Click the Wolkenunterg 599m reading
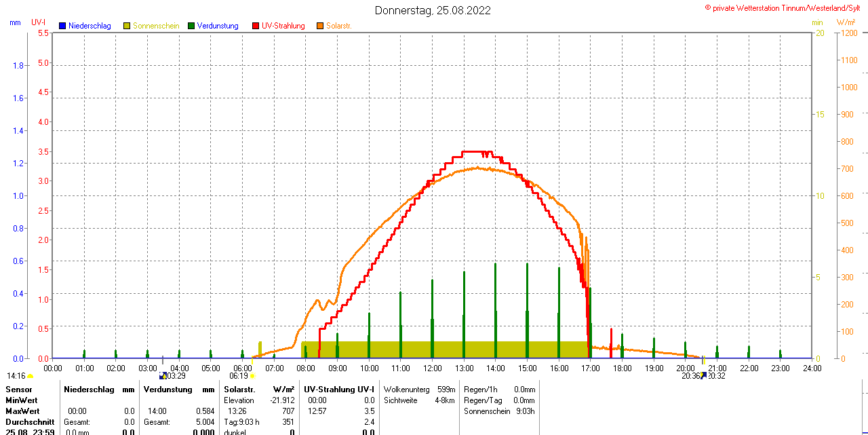Screen dimensions: 868x435 pyautogui.click(x=419, y=390)
